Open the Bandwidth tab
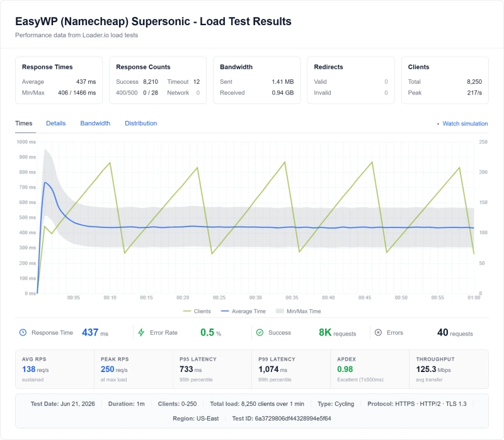 point(95,123)
